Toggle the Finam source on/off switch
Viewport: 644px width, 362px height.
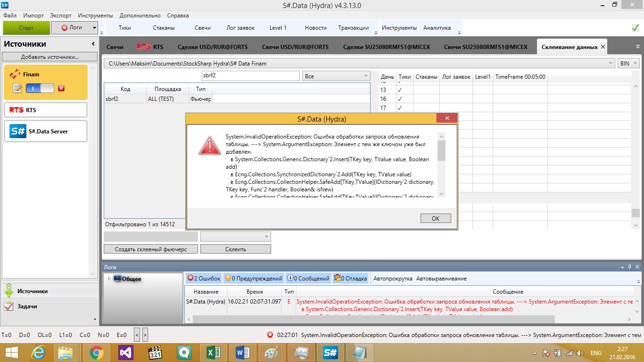pos(40,88)
